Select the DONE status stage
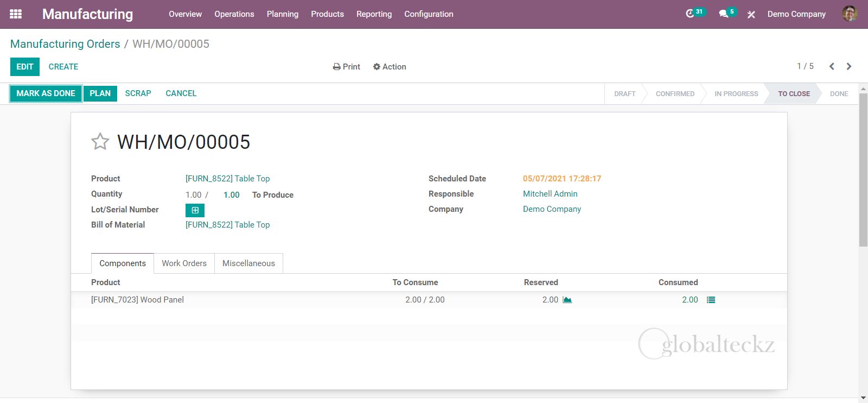This screenshot has height=403, width=868. [839, 94]
